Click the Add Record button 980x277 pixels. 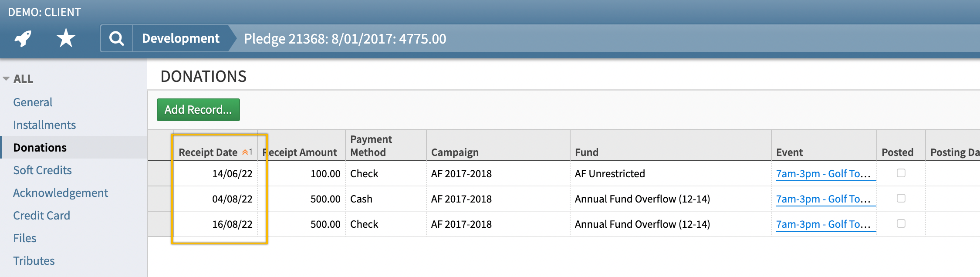(x=198, y=110)
